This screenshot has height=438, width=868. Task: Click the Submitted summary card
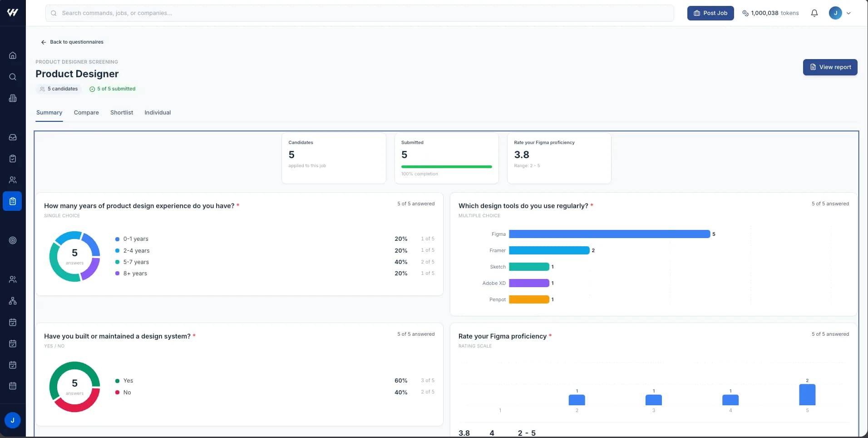point(447,158)
